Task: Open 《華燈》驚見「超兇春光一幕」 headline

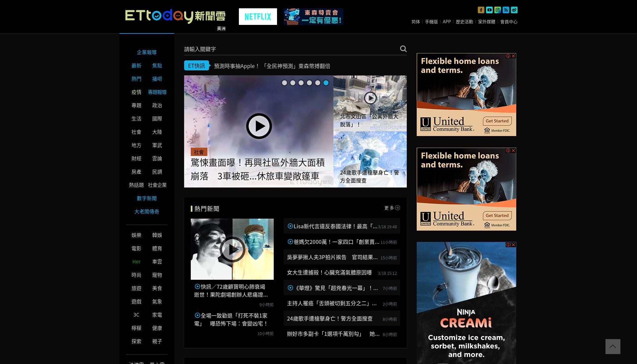Action: coord(336,288)
